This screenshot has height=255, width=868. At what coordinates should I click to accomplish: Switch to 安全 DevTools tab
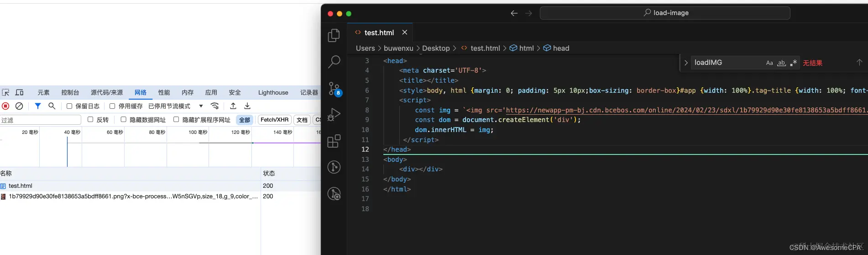[235, 92]
